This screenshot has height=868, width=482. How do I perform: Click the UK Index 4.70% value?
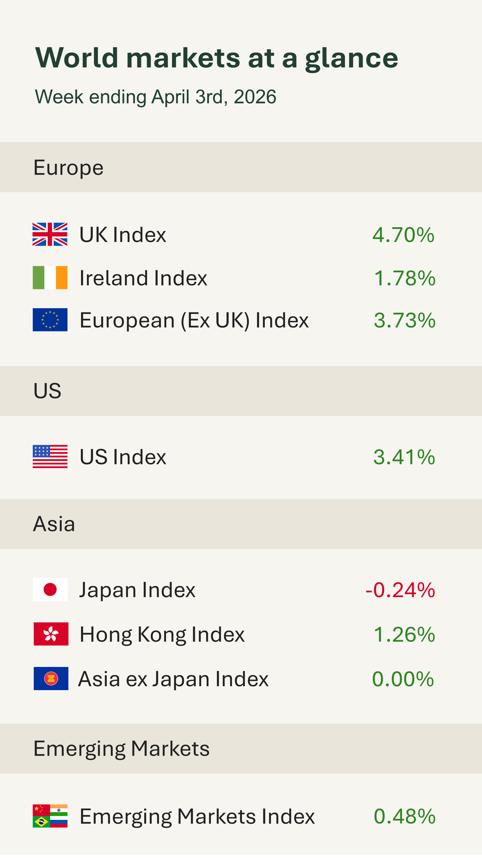point(403,234)
